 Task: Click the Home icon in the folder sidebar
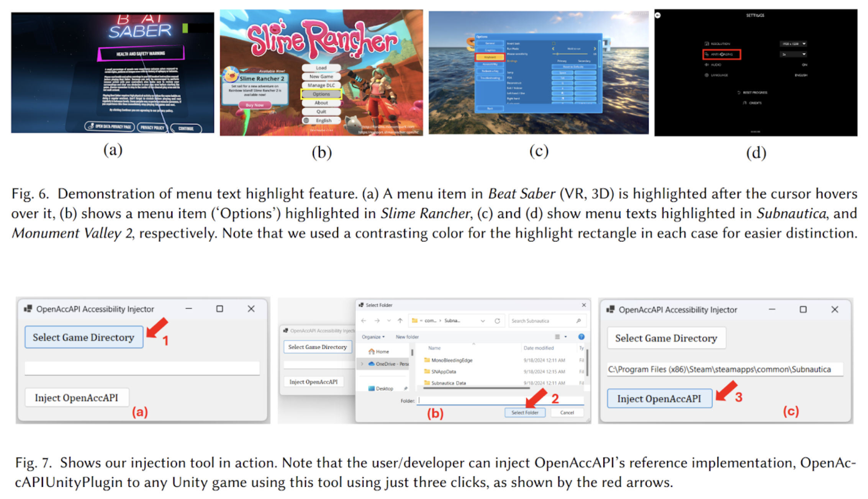click(x=372, y=352)
